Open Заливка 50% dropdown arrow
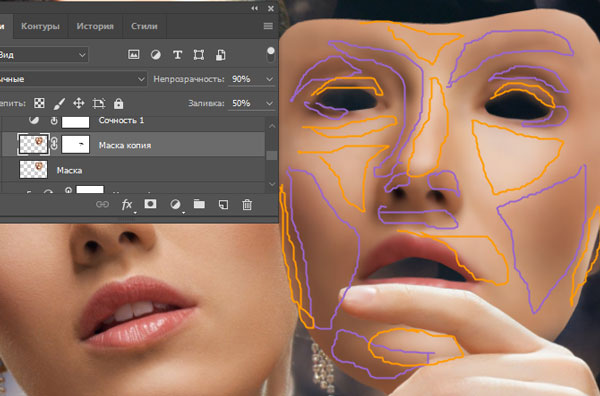 (x=269, y=103)
